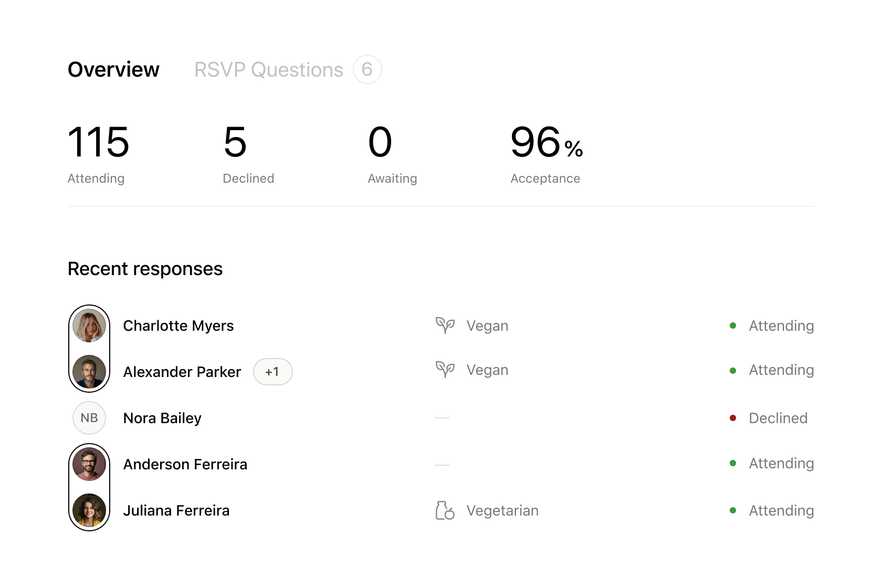Click the 96% Acceptance statistic

(546, 153)
